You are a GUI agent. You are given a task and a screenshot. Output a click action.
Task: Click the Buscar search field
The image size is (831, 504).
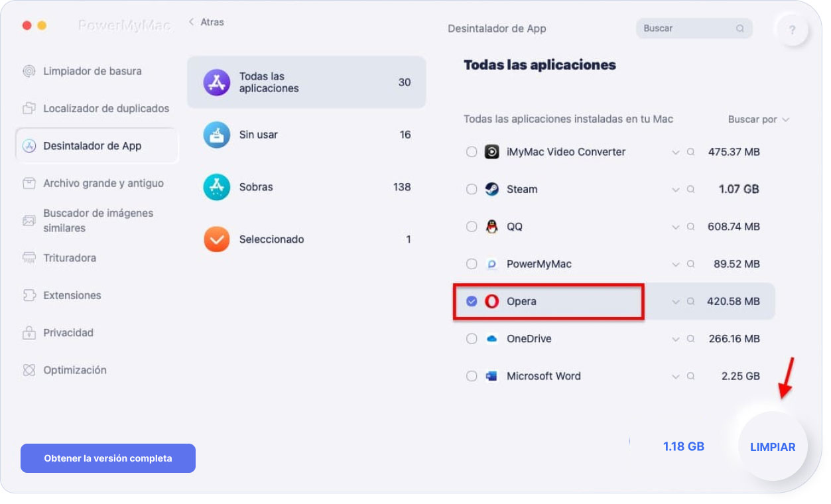pos(694,29)
